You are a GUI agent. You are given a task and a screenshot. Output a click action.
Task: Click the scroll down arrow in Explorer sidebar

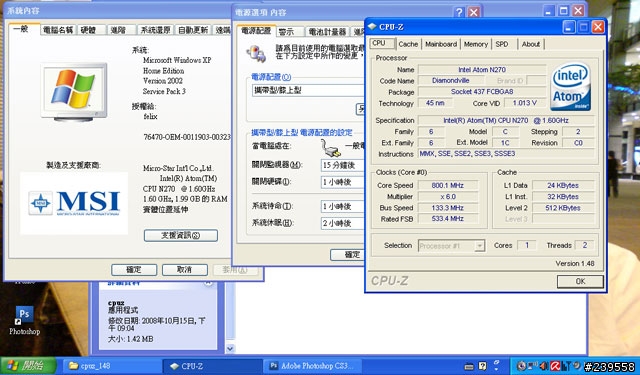click(230, 349)
